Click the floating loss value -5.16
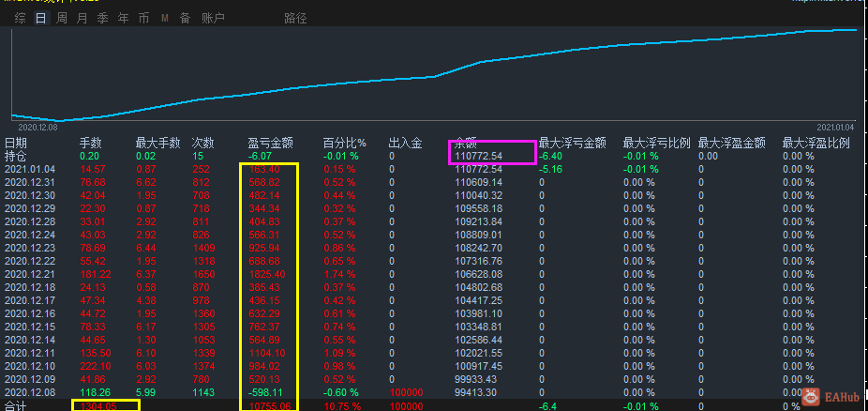Screen dimensions: 868x411 point(551,169)
